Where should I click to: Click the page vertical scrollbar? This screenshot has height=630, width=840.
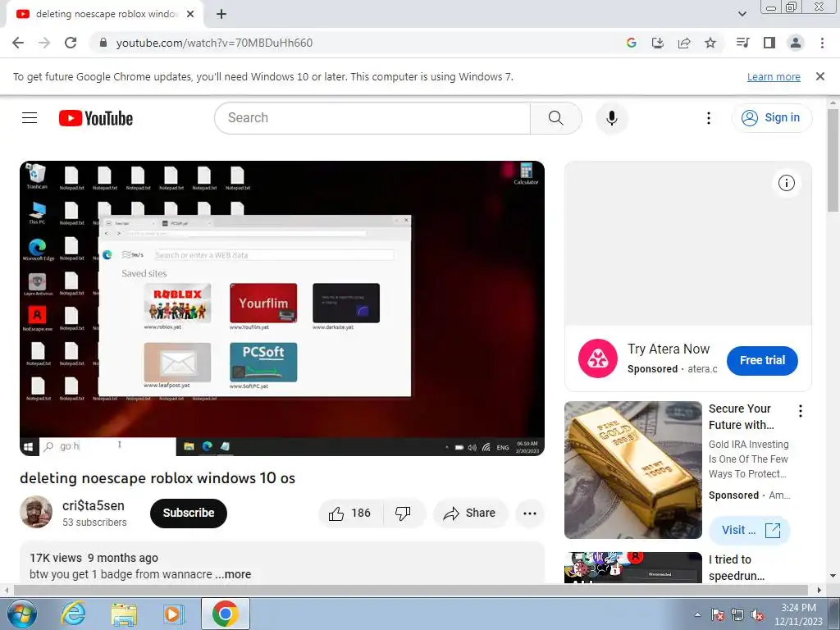point(833,161)
